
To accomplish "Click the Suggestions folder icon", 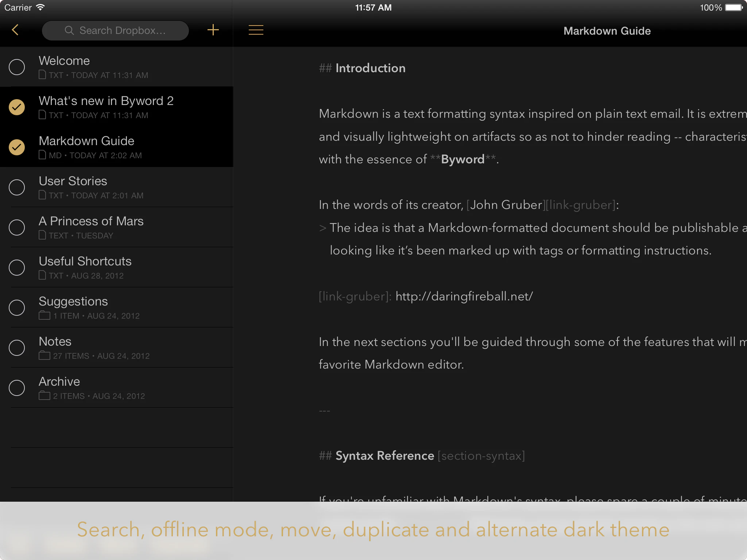I will (x=44, y=315).
